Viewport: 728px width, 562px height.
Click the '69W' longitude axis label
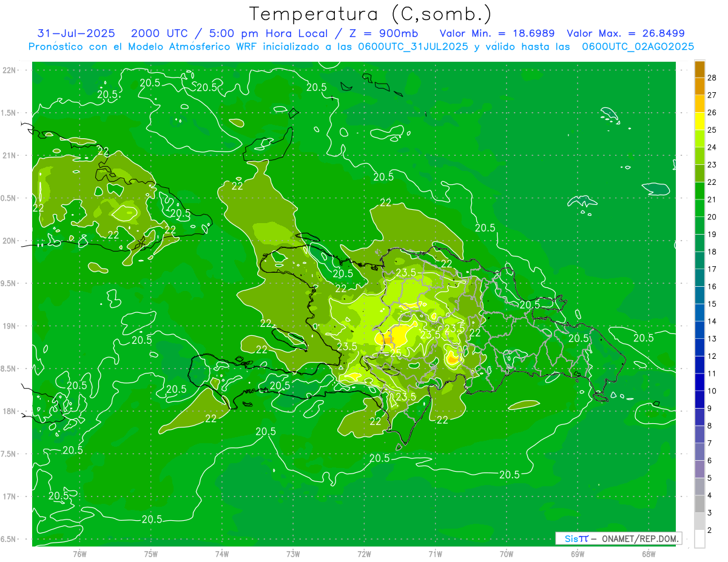[x=578, y=554]
